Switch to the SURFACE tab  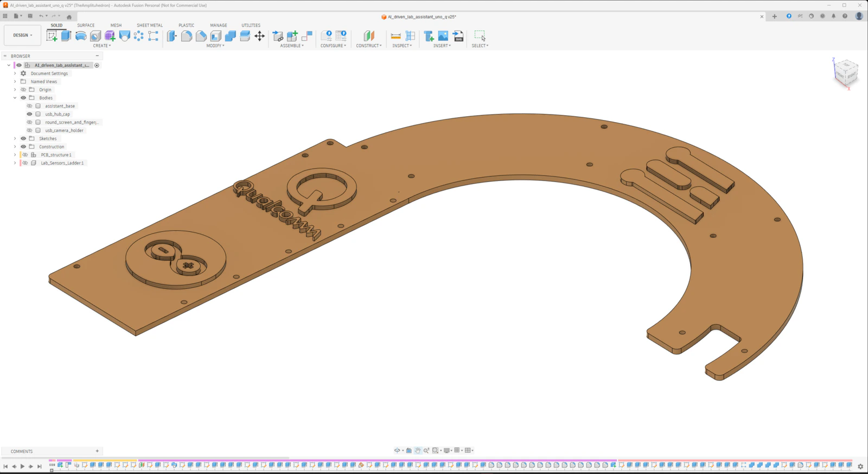86,26
